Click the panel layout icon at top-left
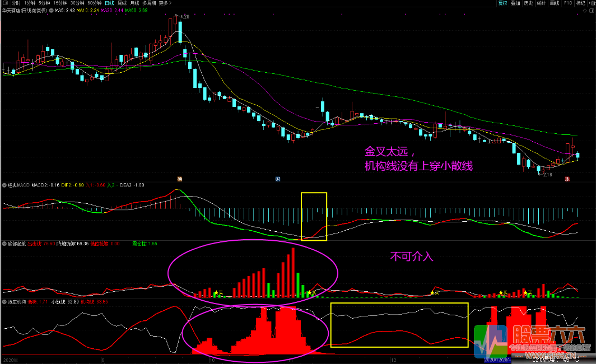 point(6,3)
